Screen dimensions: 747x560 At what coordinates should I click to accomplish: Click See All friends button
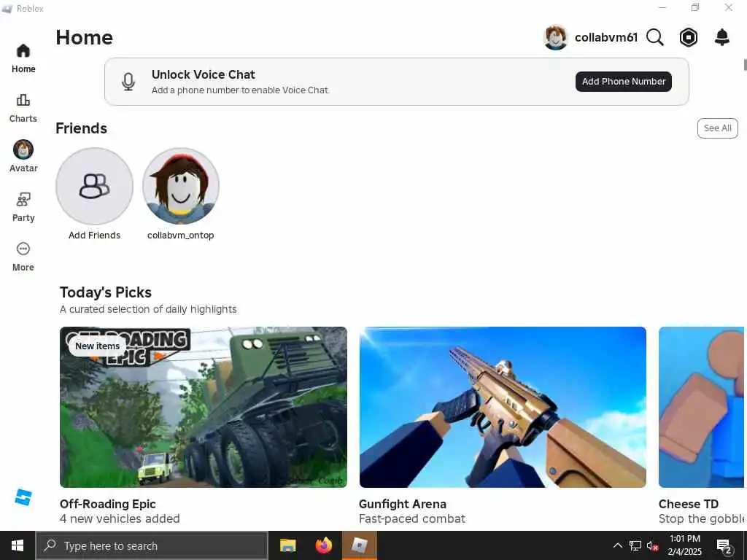pyautogui.click(x=717, y=128)
